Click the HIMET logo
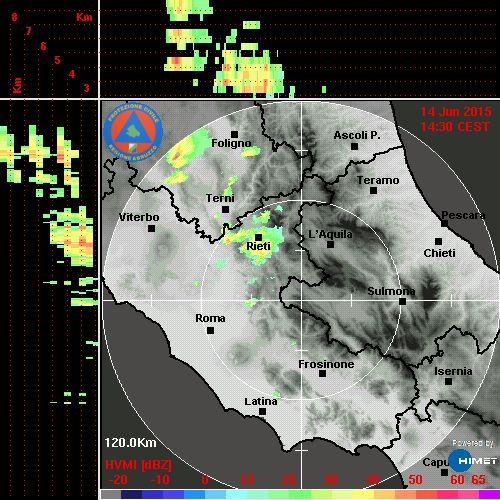 [x=473, y=461]
